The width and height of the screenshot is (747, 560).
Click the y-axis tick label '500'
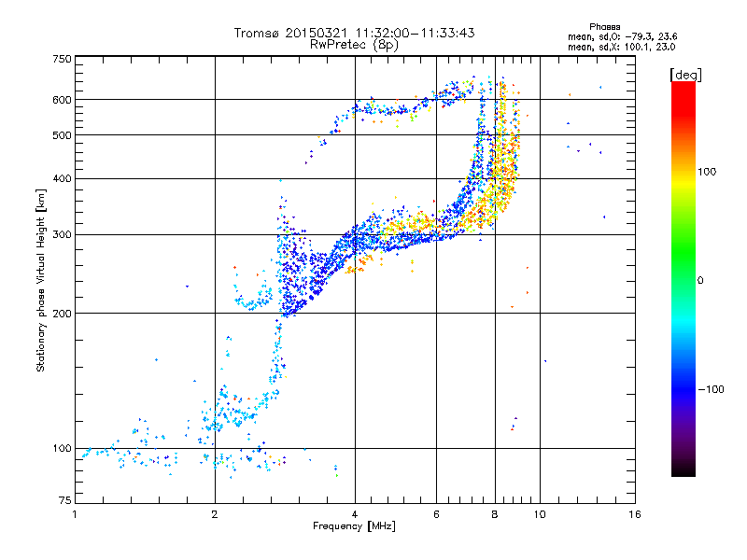point(62,135)
